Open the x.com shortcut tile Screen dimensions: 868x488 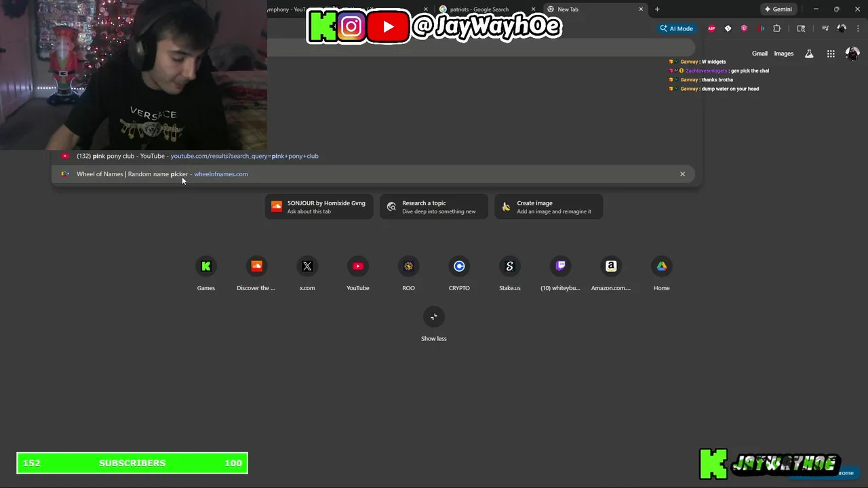coord(307,274)
